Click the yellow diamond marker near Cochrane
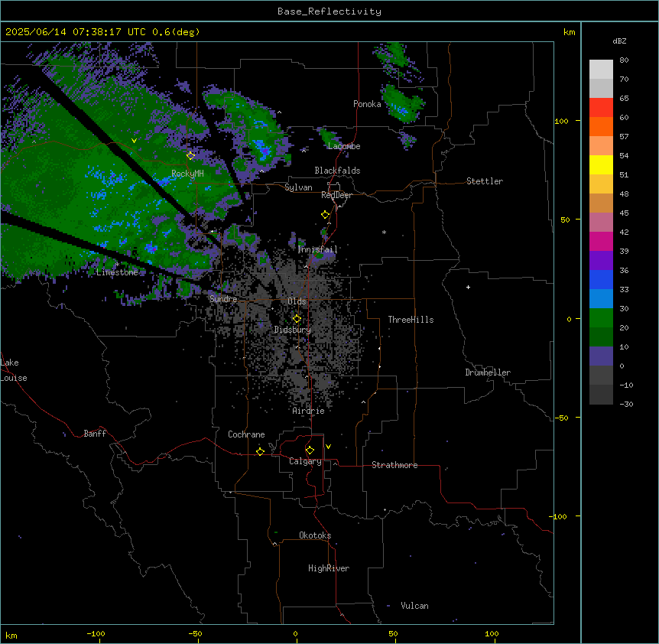This screenshot has height=644, width=659. pyautogui.click(x=260, y=451)
